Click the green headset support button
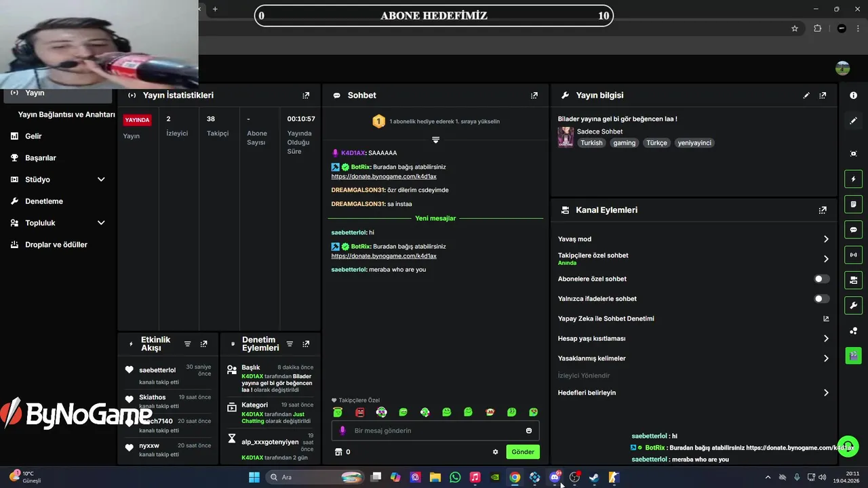 click(x=848, y=446)
